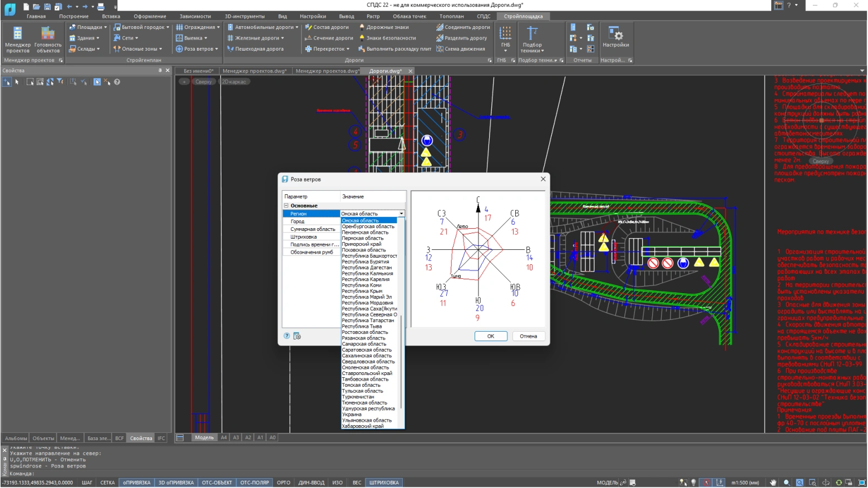Collapse the Регион dropdown arrow
This screenshot has height=488, width=868.
click(401, 214)
